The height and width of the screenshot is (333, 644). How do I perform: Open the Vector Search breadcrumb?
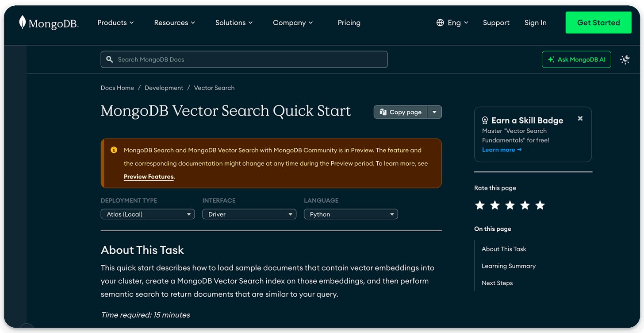click(214, 88)
